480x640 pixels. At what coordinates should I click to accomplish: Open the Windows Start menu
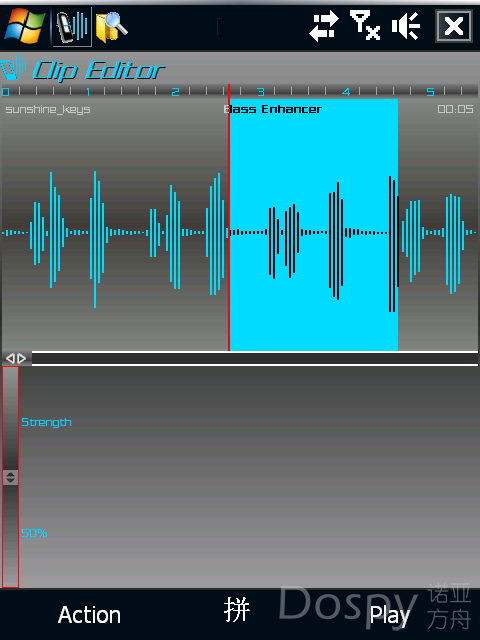coord(25,26)
